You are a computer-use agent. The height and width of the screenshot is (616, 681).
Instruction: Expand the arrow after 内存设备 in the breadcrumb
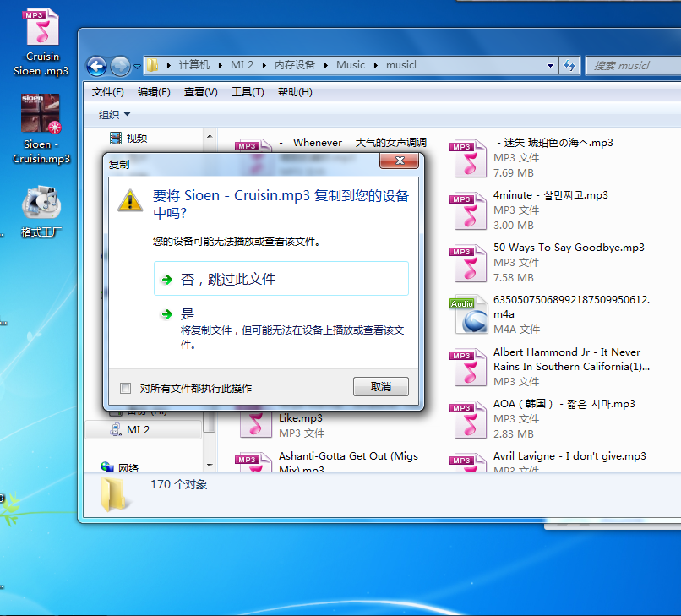(326, 65)
